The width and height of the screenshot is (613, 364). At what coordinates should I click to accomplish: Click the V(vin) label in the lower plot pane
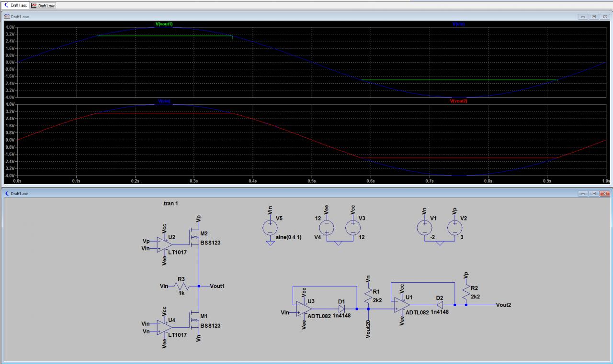click(164, 101)
